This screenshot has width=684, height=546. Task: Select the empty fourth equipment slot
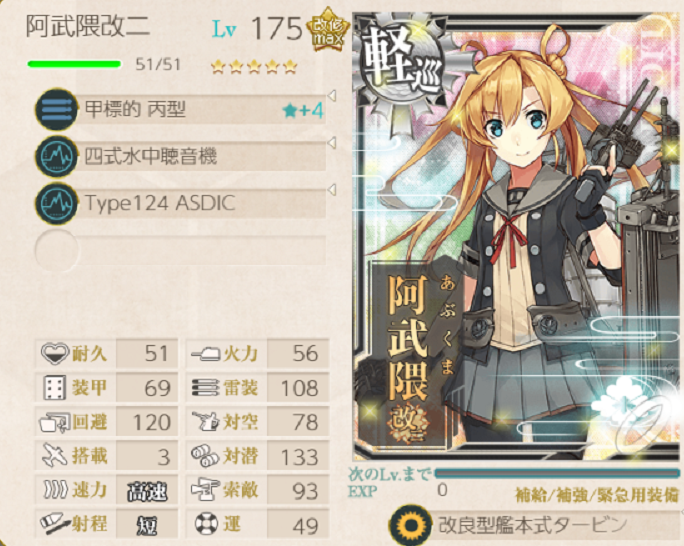(x=180, y=250)
